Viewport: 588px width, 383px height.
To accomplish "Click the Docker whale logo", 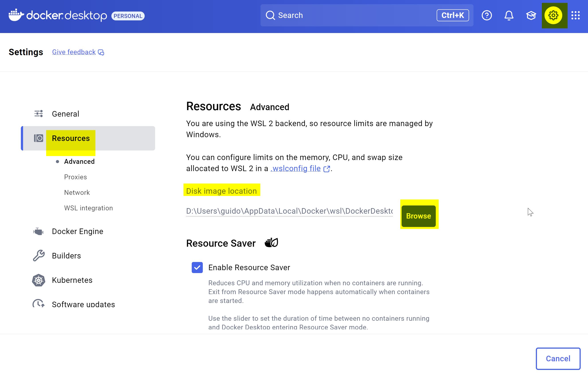I will click(16, 15).
